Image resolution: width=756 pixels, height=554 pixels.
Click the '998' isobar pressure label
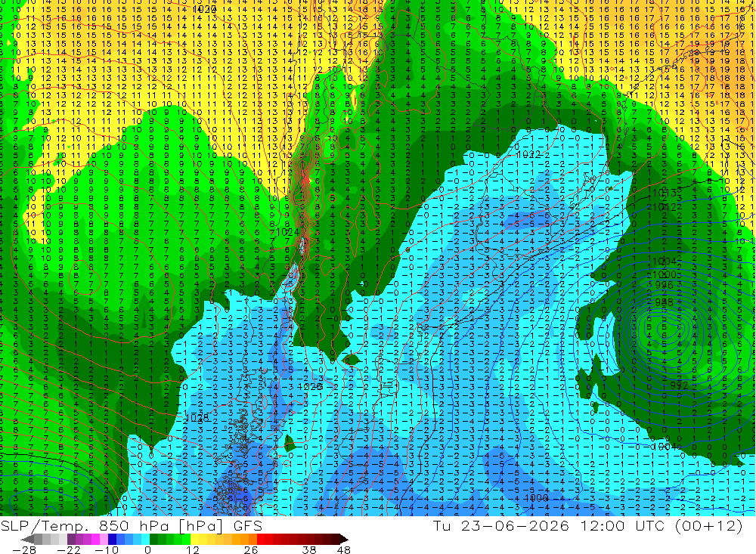[664, 302]
